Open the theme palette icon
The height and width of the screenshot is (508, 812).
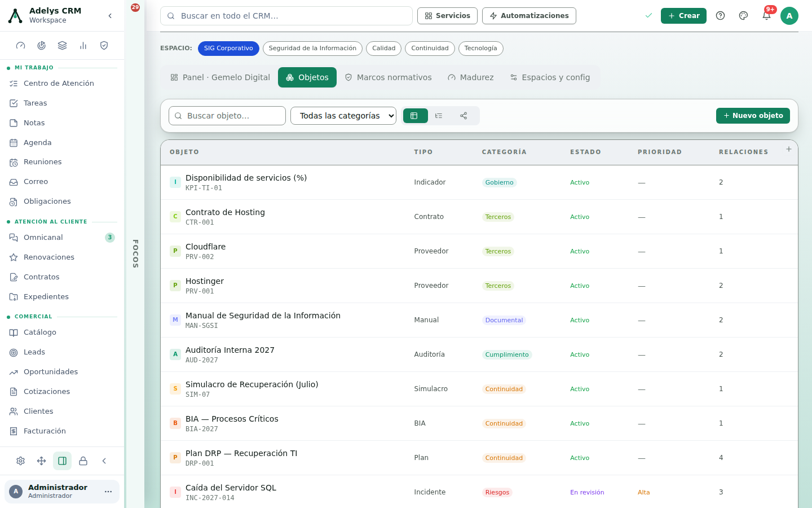[x=743, y=16]
